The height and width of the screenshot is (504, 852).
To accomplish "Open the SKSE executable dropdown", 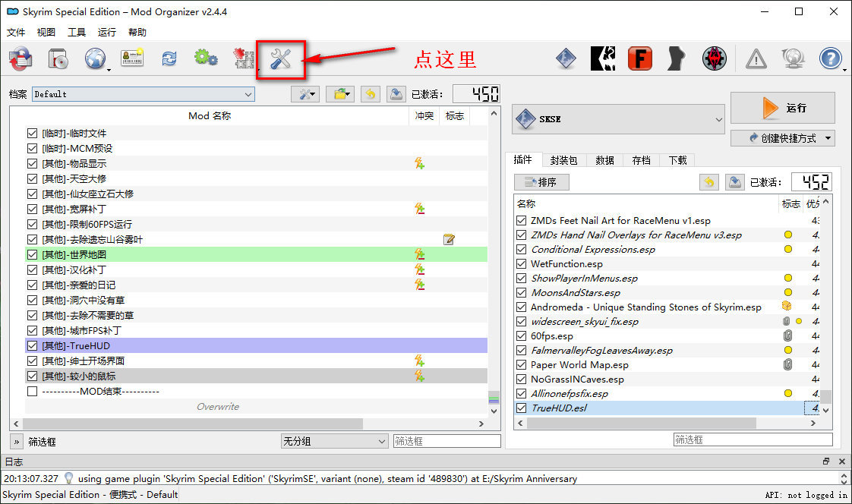I will 618,119.
